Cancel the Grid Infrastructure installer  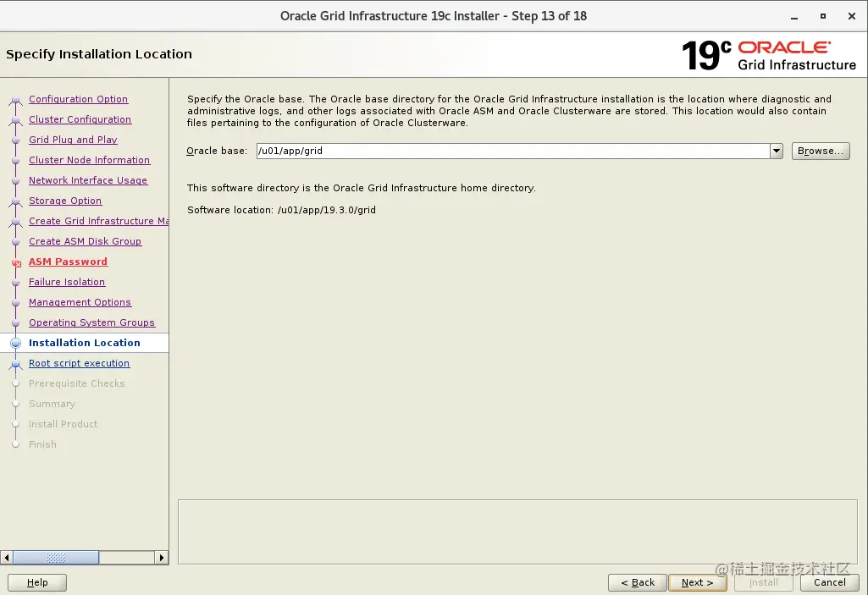point(829,582)
